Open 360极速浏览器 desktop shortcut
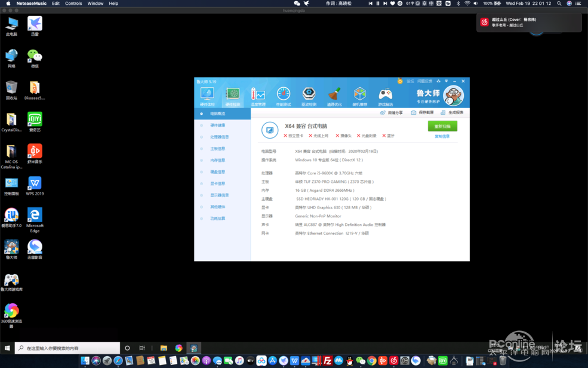This screenshot has height=368, width=588. (11, 316)
